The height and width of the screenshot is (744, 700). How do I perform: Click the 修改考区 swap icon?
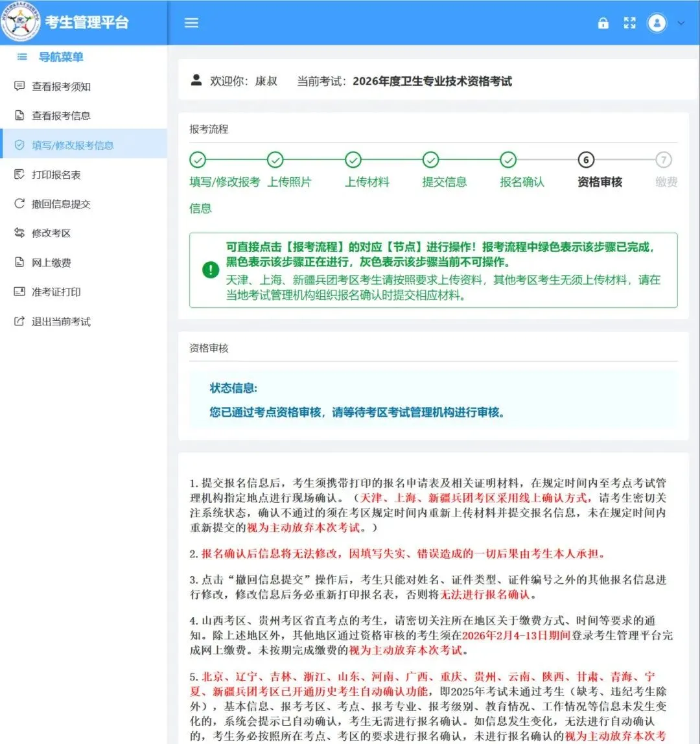19,233
